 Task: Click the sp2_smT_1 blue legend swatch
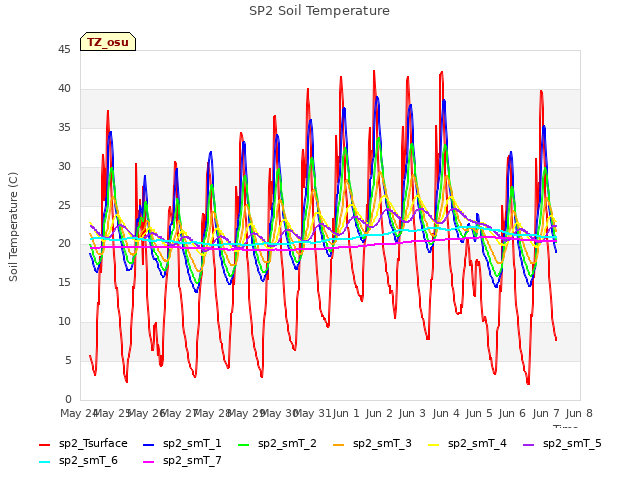click(x=149, y=444)
